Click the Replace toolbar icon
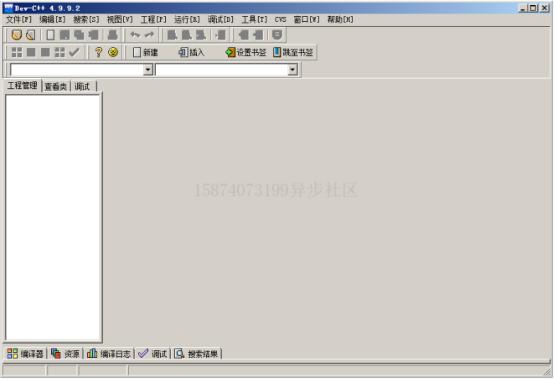Image resolution: width=554 pixels, height=380 pixels. (187, 35)
